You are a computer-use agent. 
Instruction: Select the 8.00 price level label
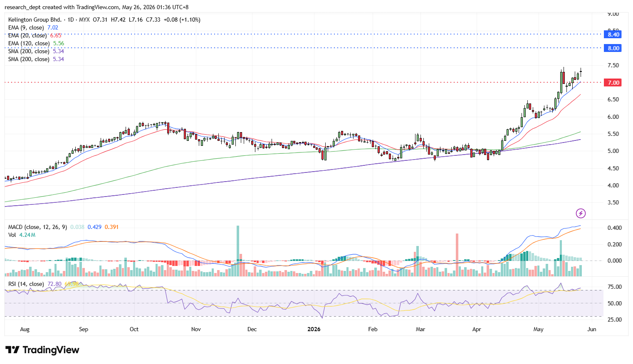(x=613, y=48)
